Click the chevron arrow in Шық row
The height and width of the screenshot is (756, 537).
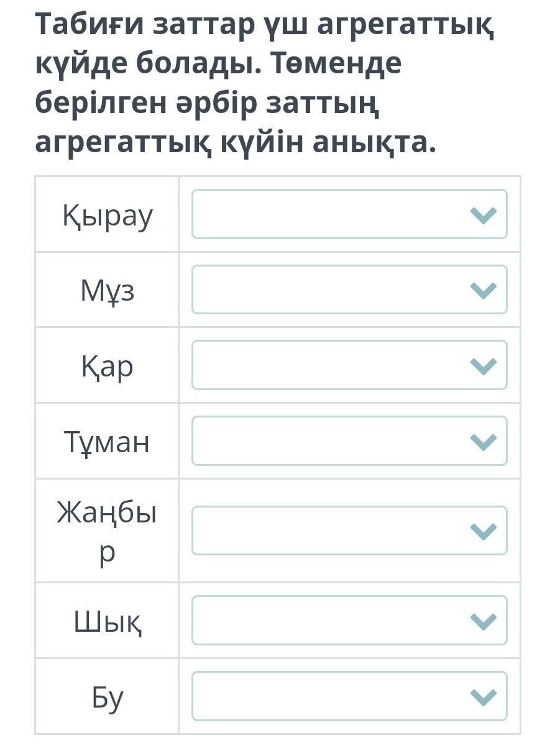point(484,621)
